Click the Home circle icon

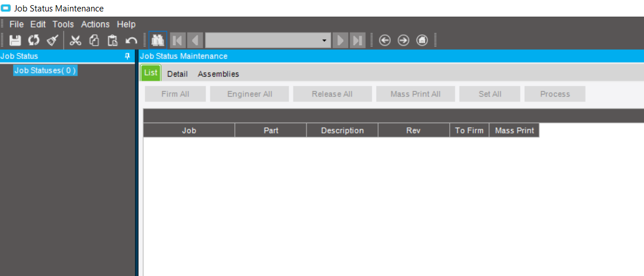(x=422, y=40)
